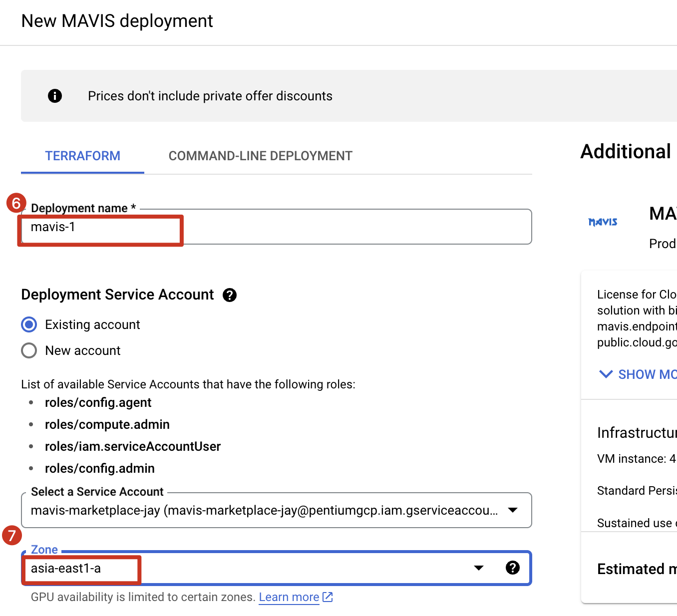Click the New MAVIS deployment page title
The image size is (677, 616).
[117, 21]
